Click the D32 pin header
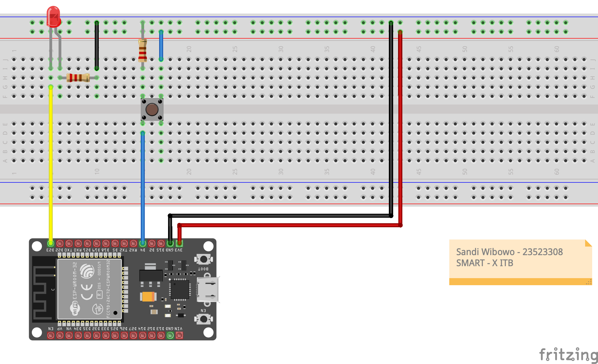Viewport: 598px width, 364px height. 97,335
